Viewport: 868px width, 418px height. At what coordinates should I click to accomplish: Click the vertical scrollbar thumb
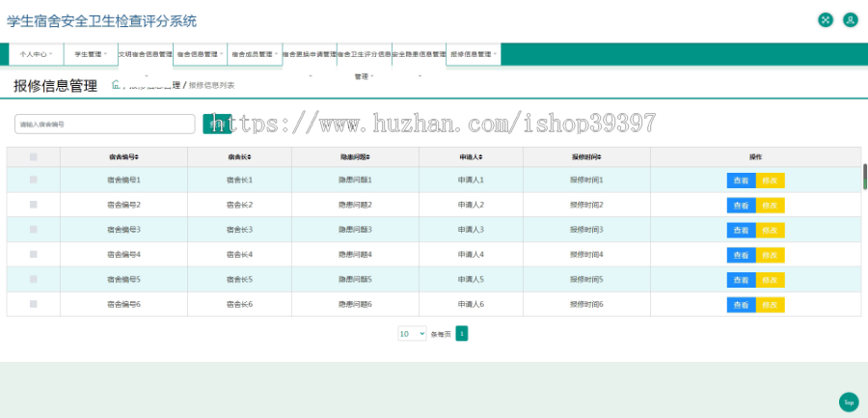[865, 177]
